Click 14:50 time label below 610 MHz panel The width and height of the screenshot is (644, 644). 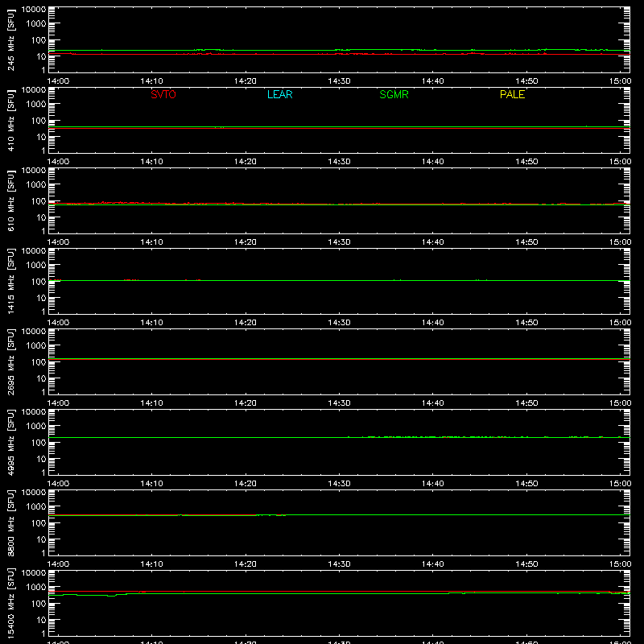click(x=526, y=242)
